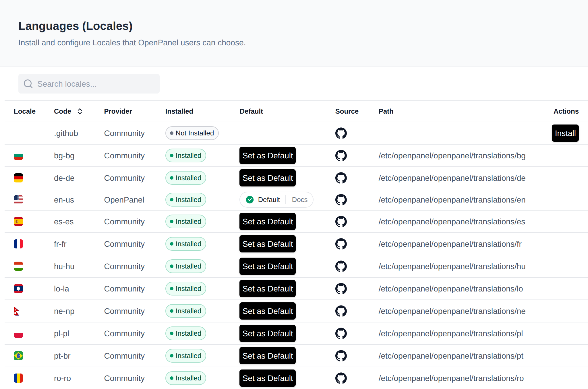
Task: Open GitHub source for fr-fr locale
Action: (341, 244)
